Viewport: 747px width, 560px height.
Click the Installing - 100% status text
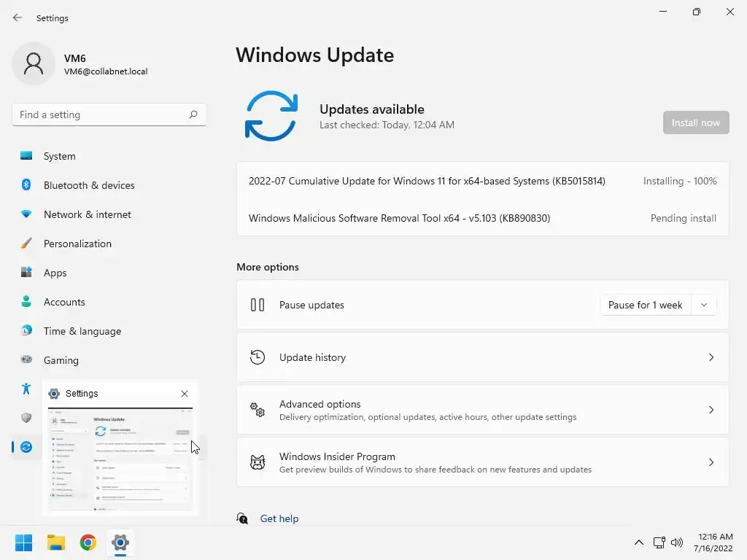(680, 181)
